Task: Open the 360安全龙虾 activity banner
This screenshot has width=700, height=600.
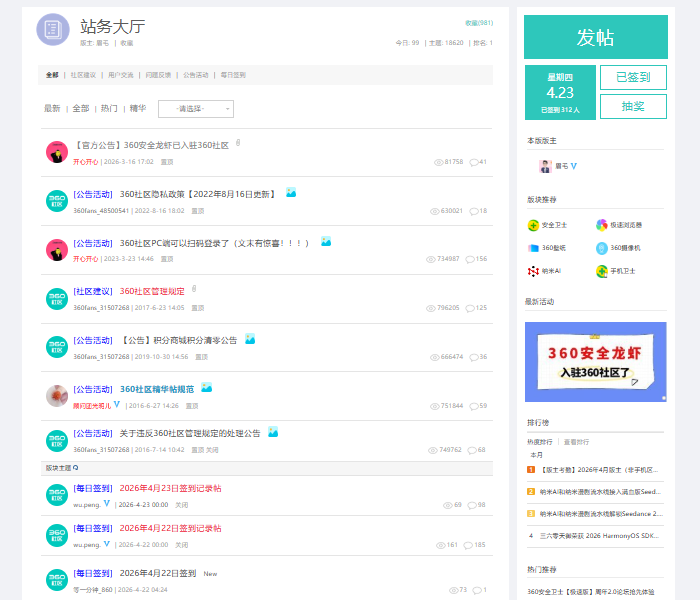Action: pos(596,362)
